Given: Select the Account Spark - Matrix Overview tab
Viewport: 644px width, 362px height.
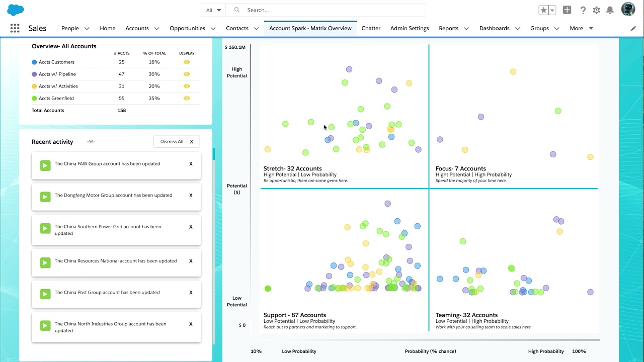Looking at the screenshot, I should pos(310,29).
